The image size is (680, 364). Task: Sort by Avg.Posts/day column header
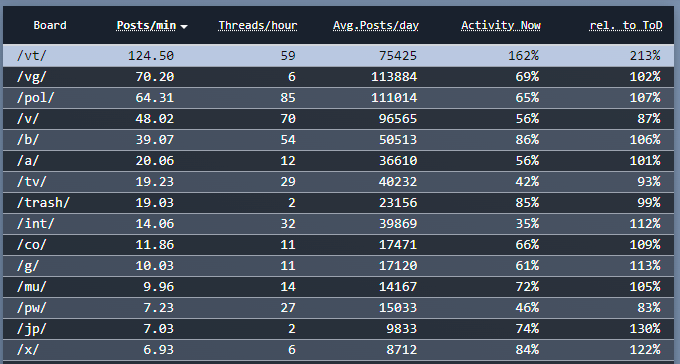pos(376,25)
